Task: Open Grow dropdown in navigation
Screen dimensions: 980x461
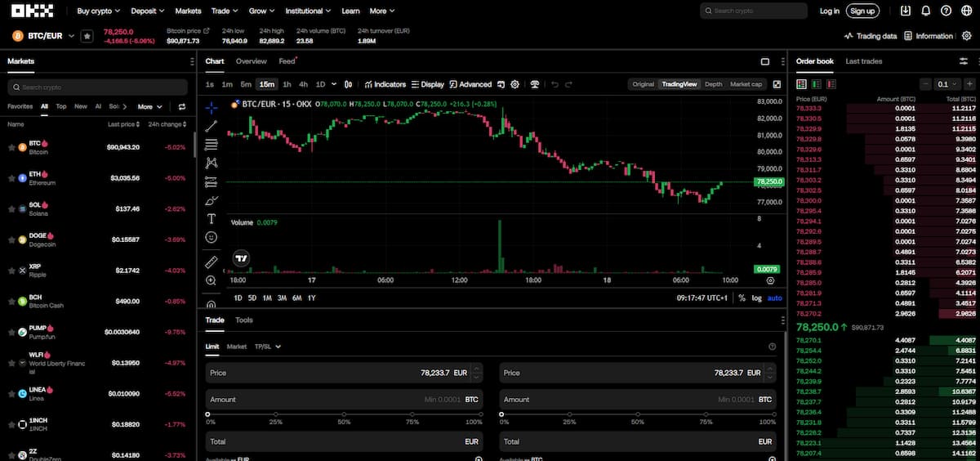Action: pos(262,11)
